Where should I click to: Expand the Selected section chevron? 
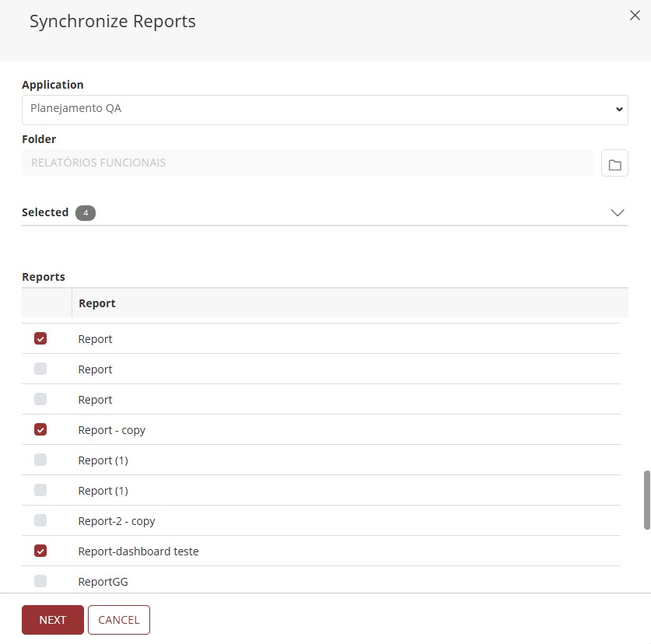[x=618, y=212]
